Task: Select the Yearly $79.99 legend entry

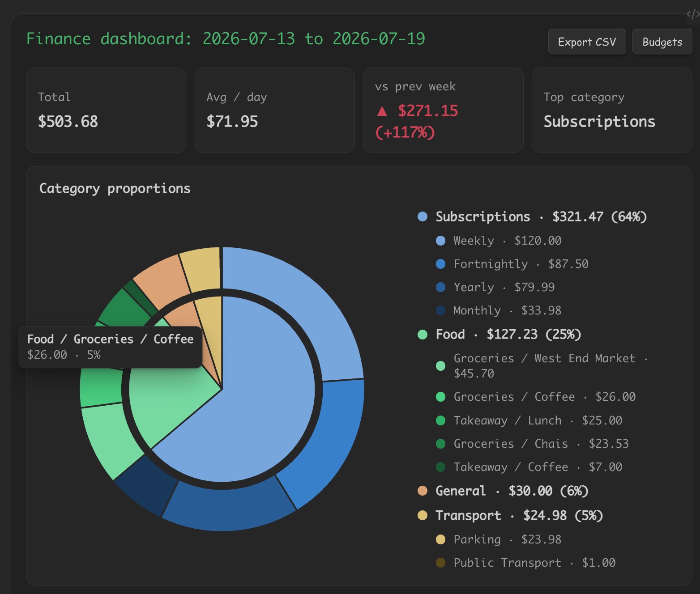Action: tap(495, 287)
